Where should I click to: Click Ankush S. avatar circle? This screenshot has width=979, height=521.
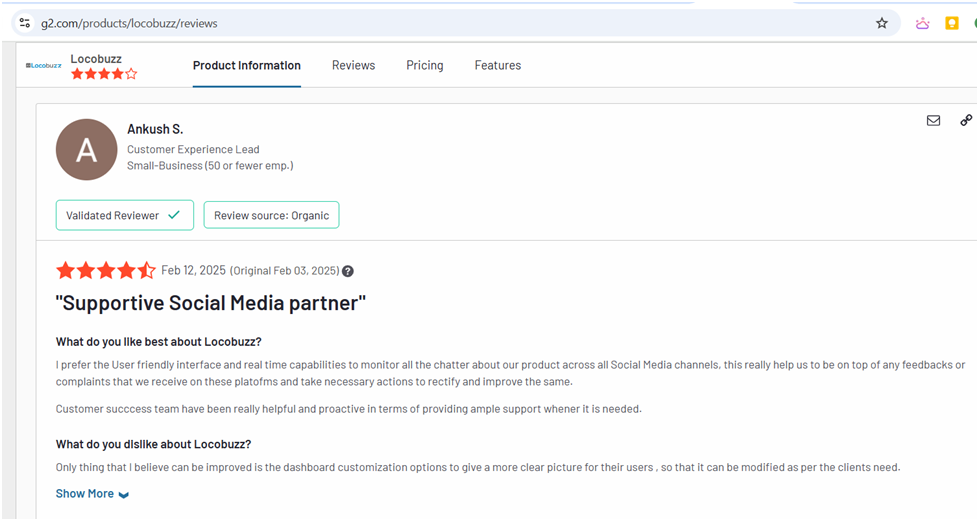(x=87, y=150)
